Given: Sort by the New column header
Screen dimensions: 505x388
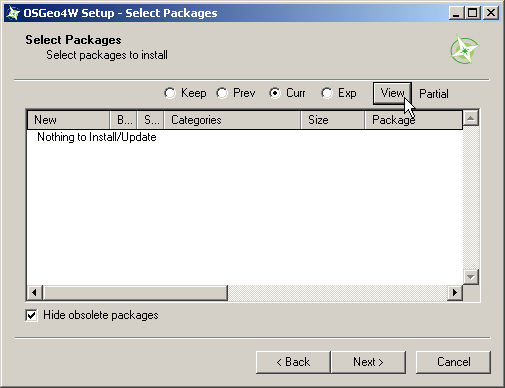Looking at the screenshot, I should tap(69, 120).
